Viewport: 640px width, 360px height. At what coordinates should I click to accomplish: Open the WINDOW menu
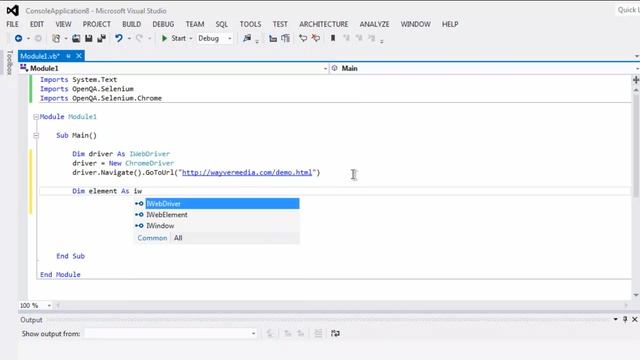[416, 24]
